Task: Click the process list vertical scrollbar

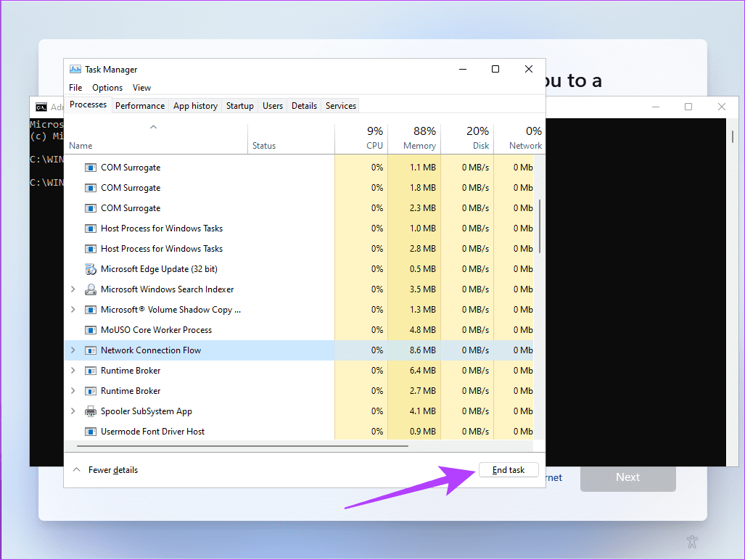Action: click(x=540, y=225)
